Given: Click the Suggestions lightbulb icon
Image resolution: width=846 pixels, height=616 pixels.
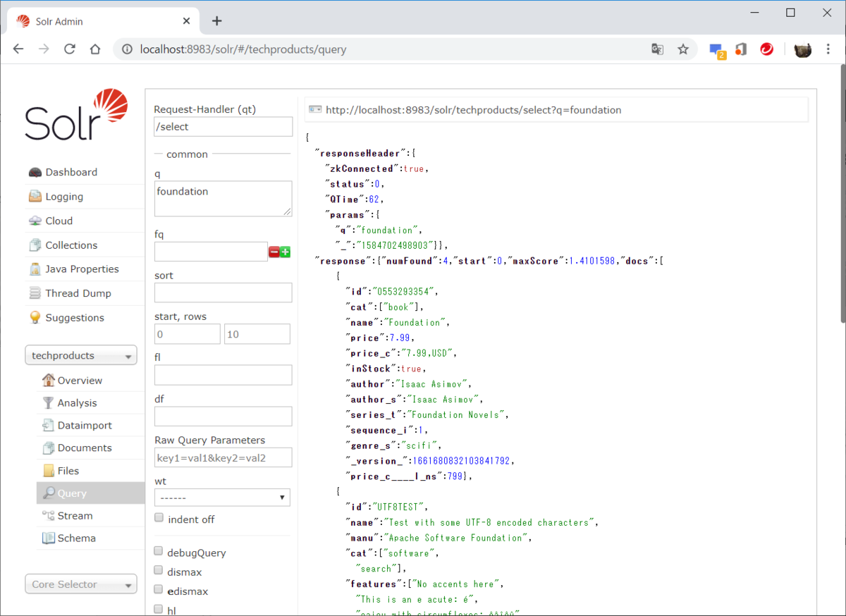Looking at the screenshot, I should coord(35,317).
